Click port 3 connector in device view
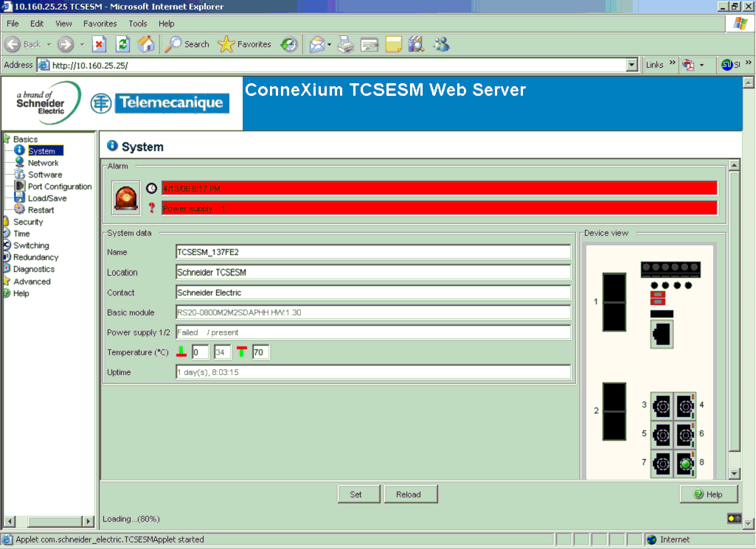Image resolution: width=756 pixels, height=549 pixels. [662, 407]
